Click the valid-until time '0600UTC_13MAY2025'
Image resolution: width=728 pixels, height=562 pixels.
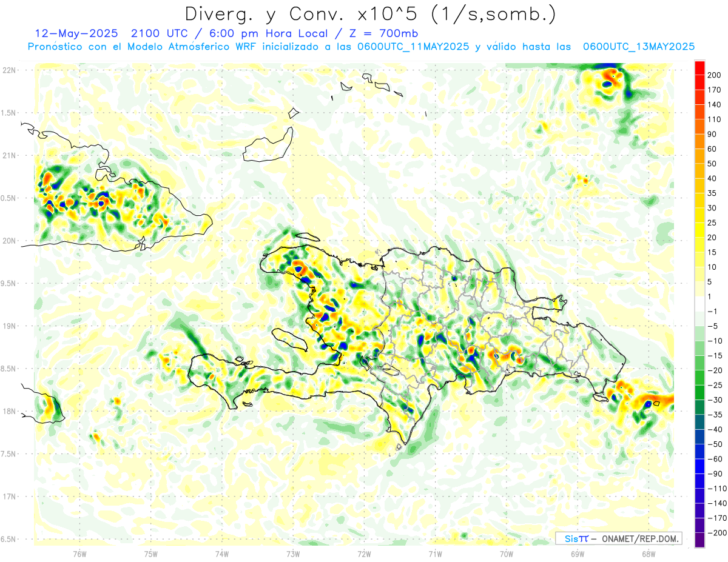coord(638,47)
